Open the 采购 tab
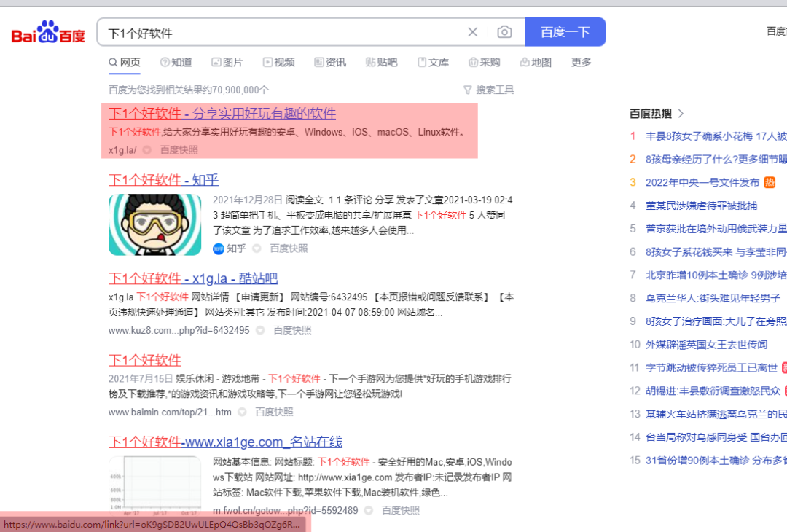The image size is (787, 532). (x=485, y=62)
